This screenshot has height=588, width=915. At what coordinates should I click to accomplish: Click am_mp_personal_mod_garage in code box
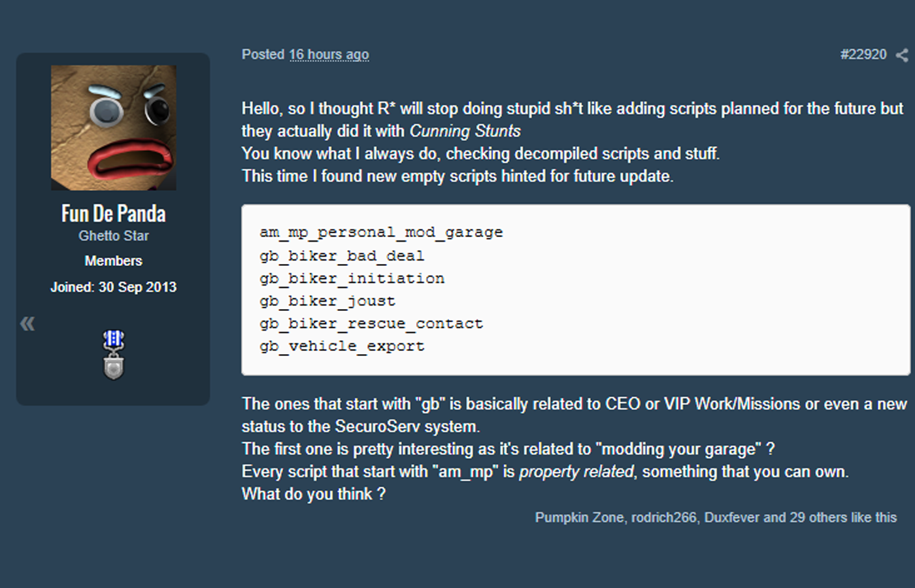[x=381, y=233]
